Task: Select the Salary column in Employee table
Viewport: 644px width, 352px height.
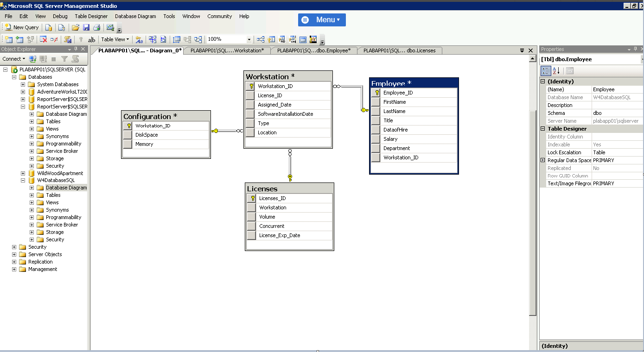Action: (x=414, y=139)
